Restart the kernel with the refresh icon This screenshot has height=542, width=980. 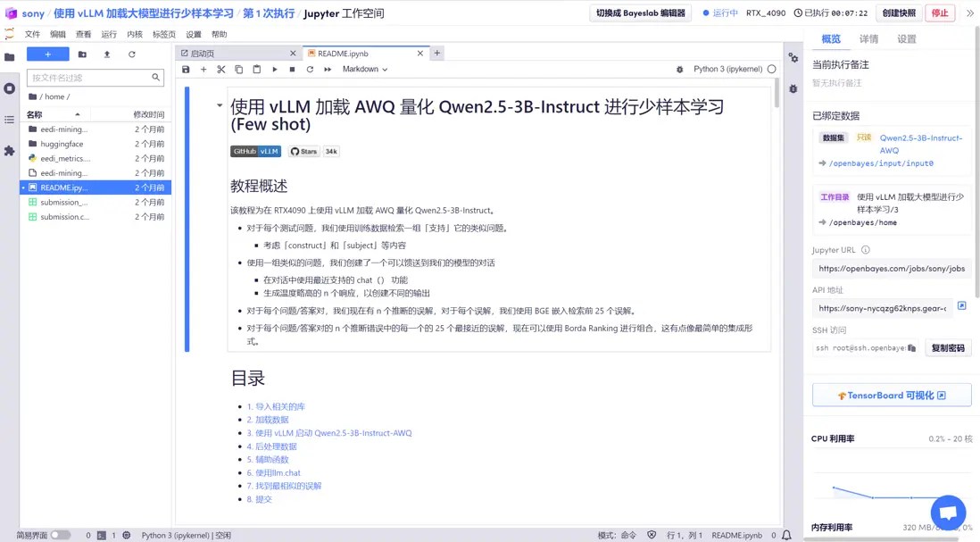coord(309,69)
